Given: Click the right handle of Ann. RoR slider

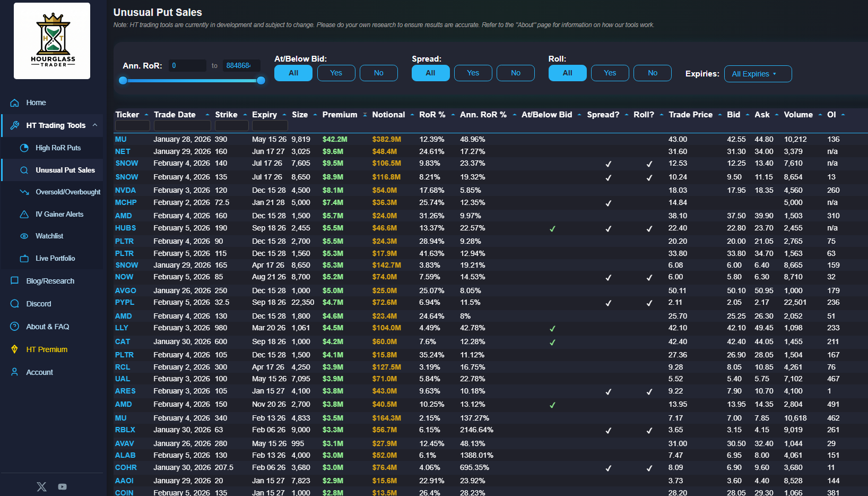Looking at the screenshot, I should tap(261, 81).
